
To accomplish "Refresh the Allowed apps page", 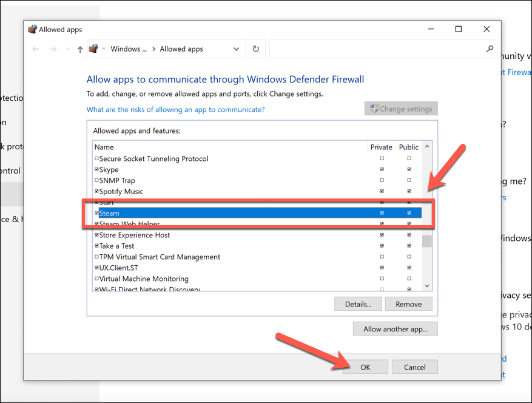I will tap(255, 49).
